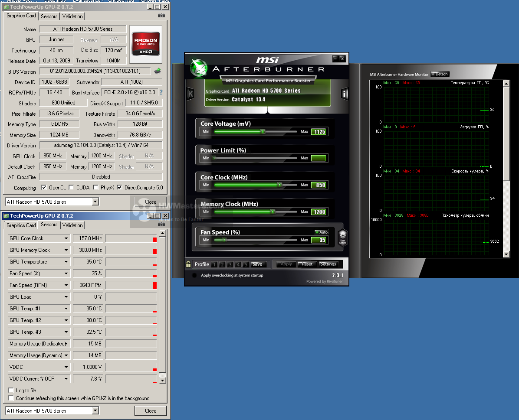
Task: Open Graphics Card tab in Sensors window
Action: coord(21,225)
